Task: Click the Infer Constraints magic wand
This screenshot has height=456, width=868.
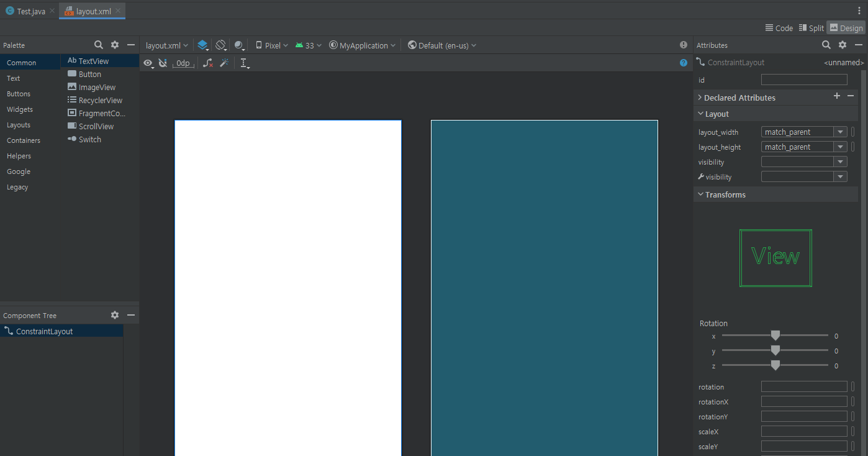Action: pyautogui.click(x=224, y=63)
